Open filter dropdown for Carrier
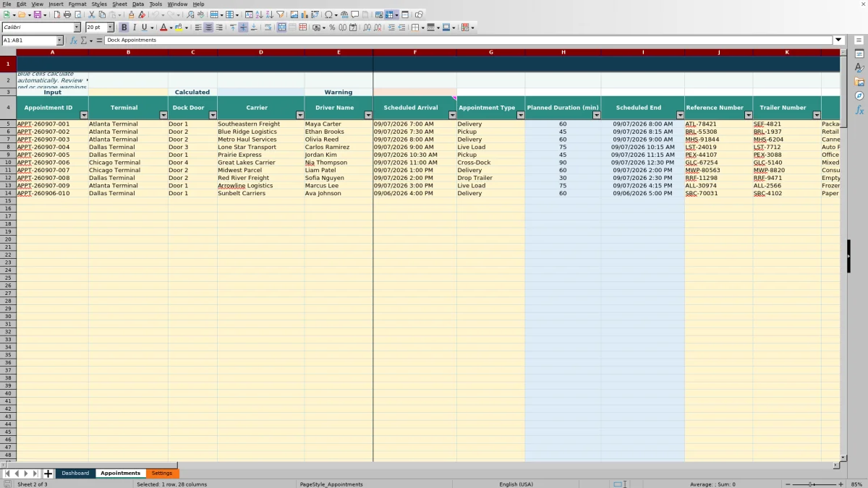 (299, 115)
